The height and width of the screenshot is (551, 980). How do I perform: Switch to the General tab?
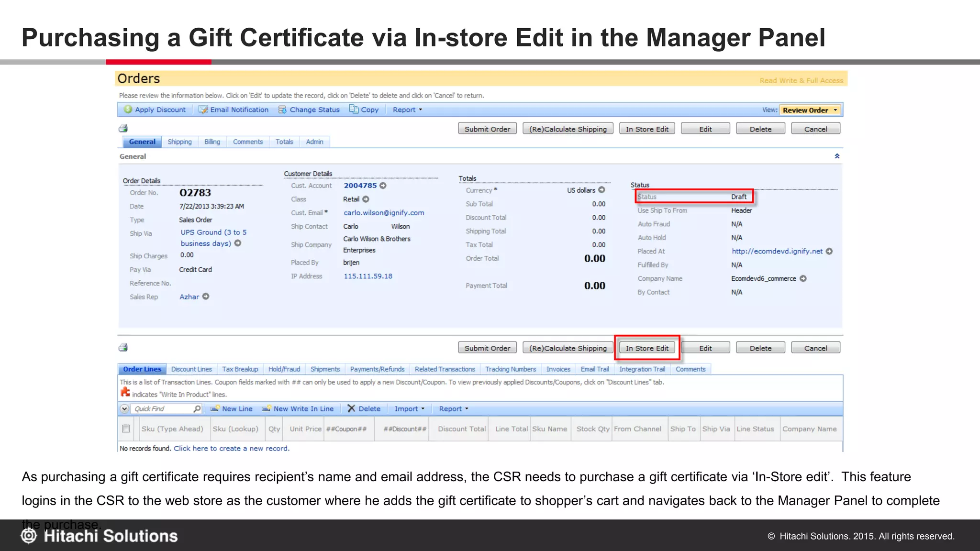142,142
